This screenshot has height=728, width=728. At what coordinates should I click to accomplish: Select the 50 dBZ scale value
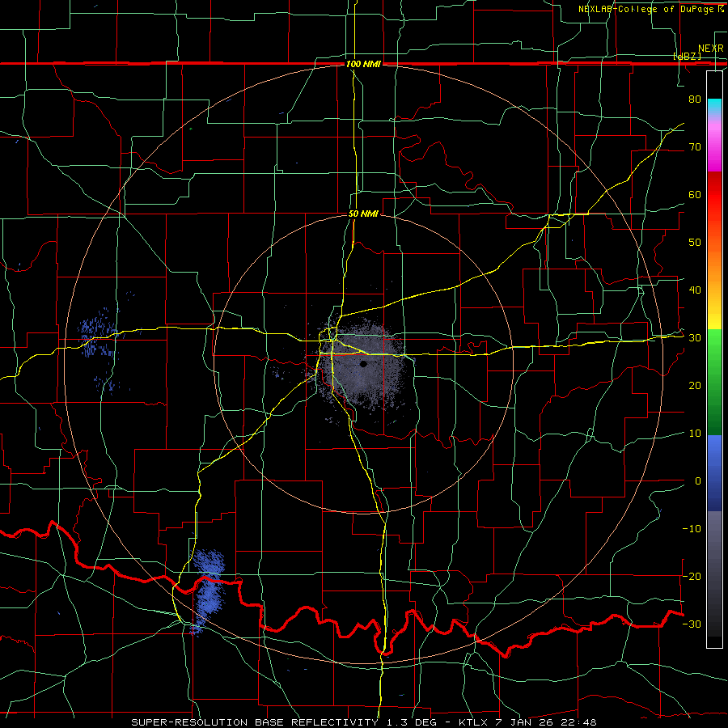click(x=695, y=243)
